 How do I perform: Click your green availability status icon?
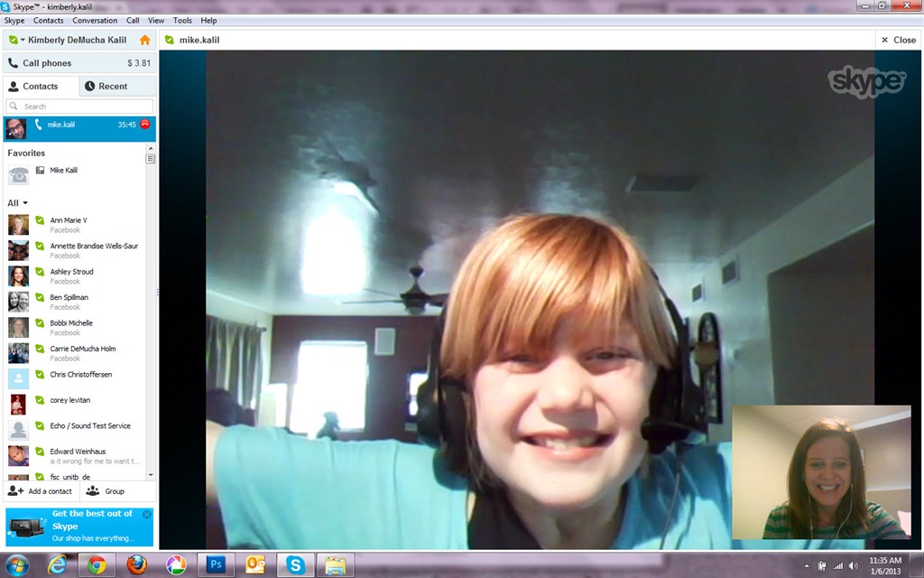[12, 40]
